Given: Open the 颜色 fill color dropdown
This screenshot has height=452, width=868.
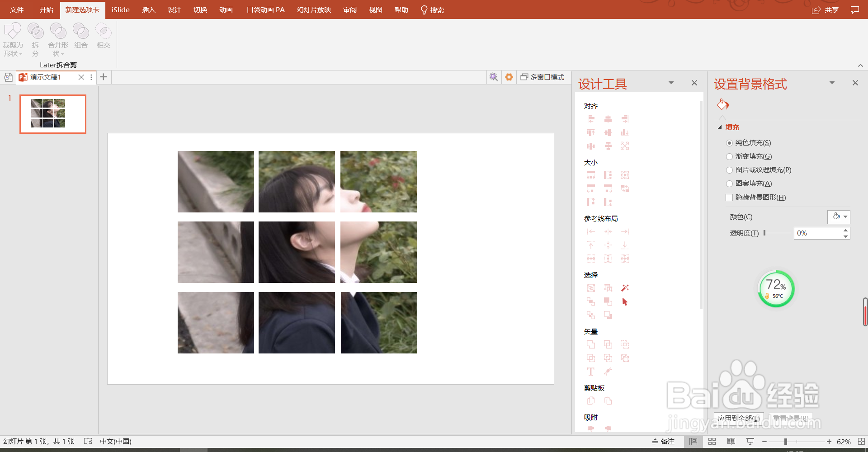Looking at the screenshot, I should coord(839,217).
